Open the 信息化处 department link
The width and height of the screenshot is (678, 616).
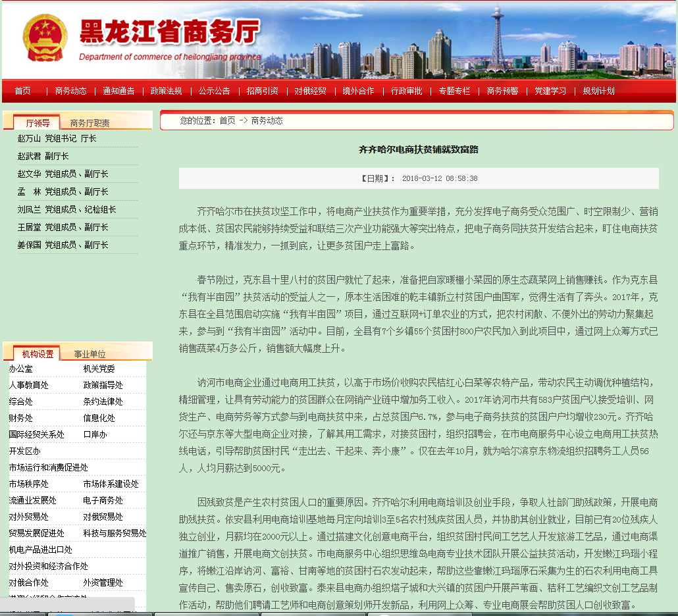(x=99, y=418)
